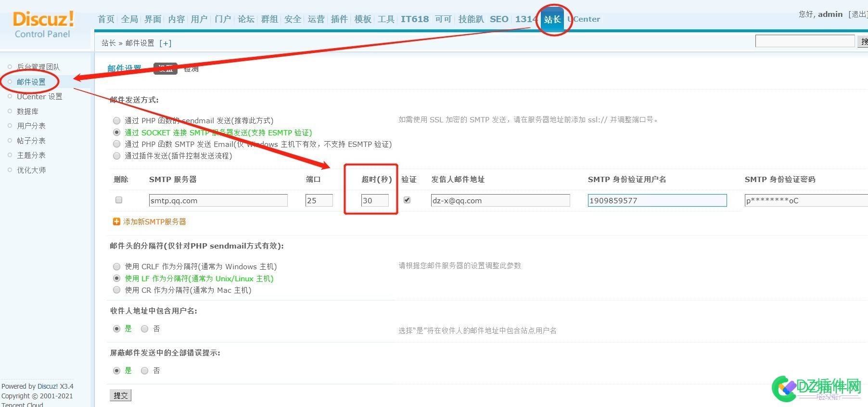The height and width of the screenshot is (407, 868).
Task: Click 添加新SMTP服务器 link
Action: click(154, 222)
